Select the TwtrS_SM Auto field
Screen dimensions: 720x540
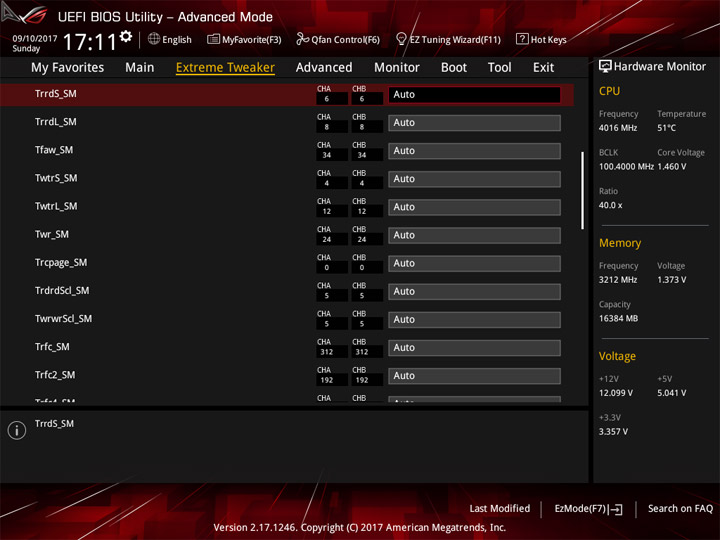[x=474, y=179]
